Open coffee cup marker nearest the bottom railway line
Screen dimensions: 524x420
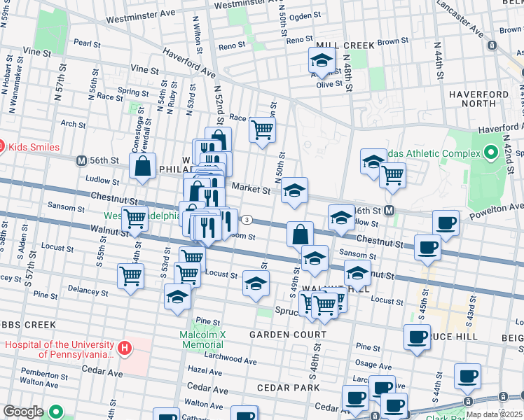(394, 406)
